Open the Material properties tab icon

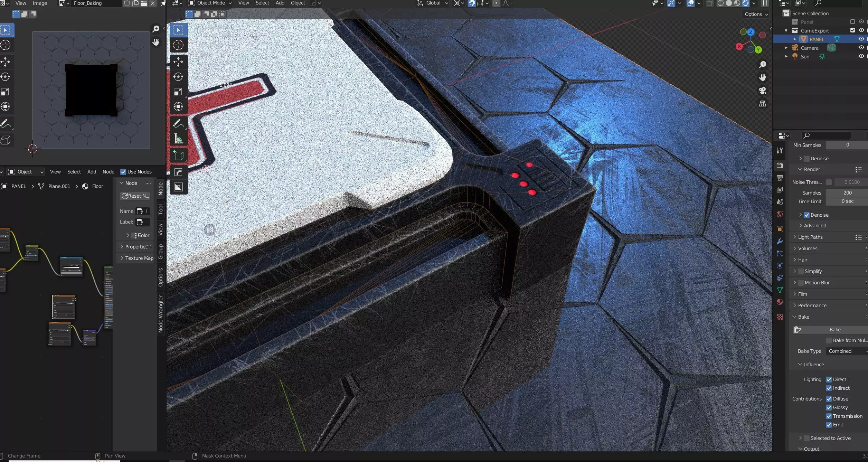click(780, 302)
